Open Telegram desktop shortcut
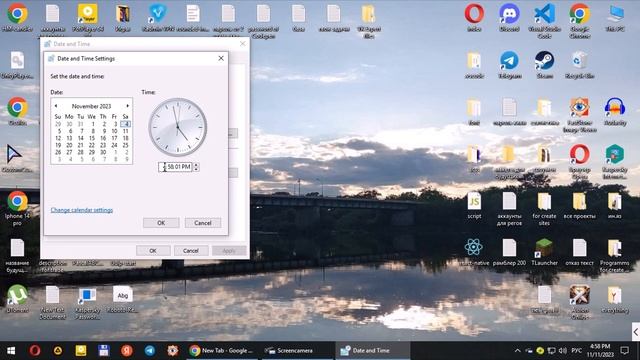The image size is (640, 360). coord(509,65)
